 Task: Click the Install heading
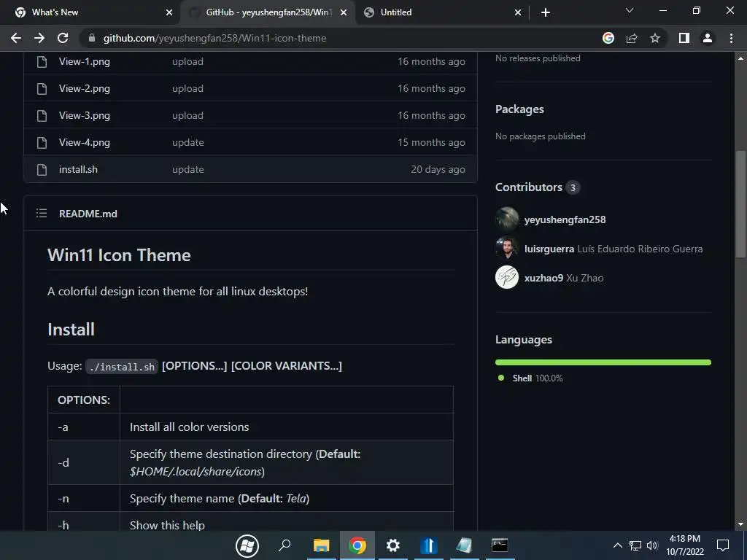click(x=71, y=330)
